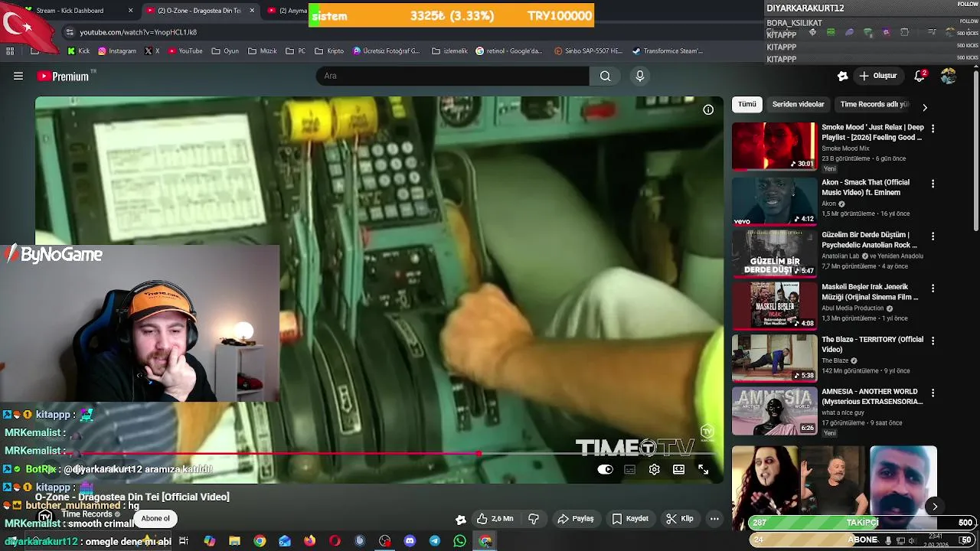Click the remix icon beside like button
980x551 pixels.
pos(460,520)
